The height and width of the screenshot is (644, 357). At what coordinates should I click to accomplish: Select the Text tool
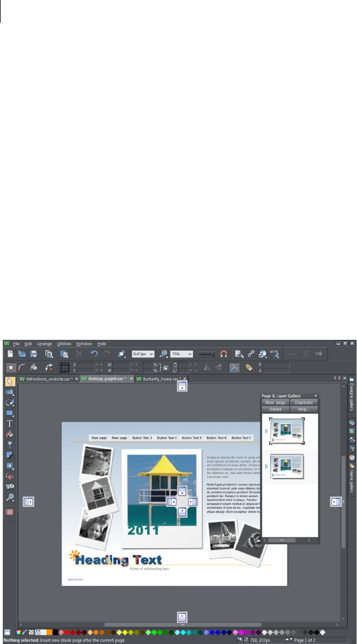click(x=10, y=424)
